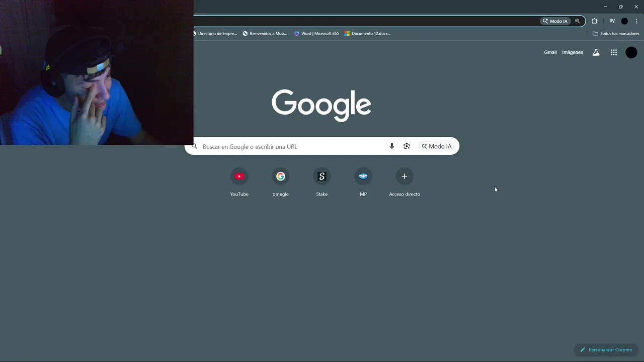Screen dimensions: 644x362
Task: Open Gmail link
Action: 550,52
